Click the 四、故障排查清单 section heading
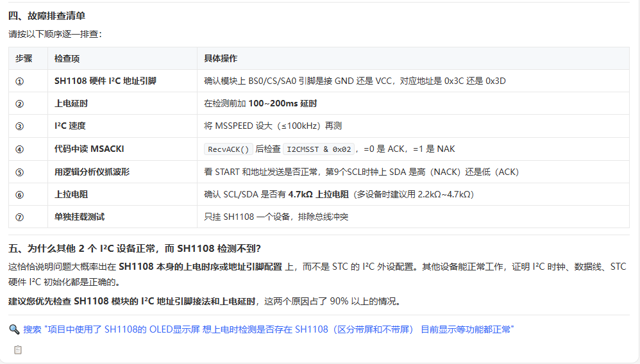This screenshot has height=364, width=640. (x=47, y=16)
